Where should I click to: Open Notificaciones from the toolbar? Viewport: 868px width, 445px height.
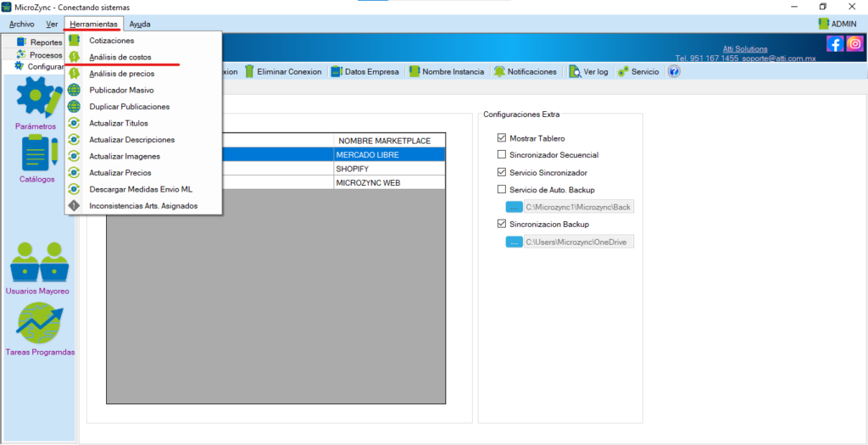(x=526, y=72)
